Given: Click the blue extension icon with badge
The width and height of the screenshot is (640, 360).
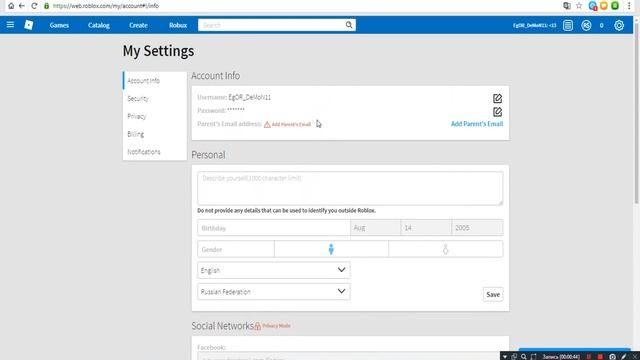Looking at the screenshot, I should click(x=593, y=6).
